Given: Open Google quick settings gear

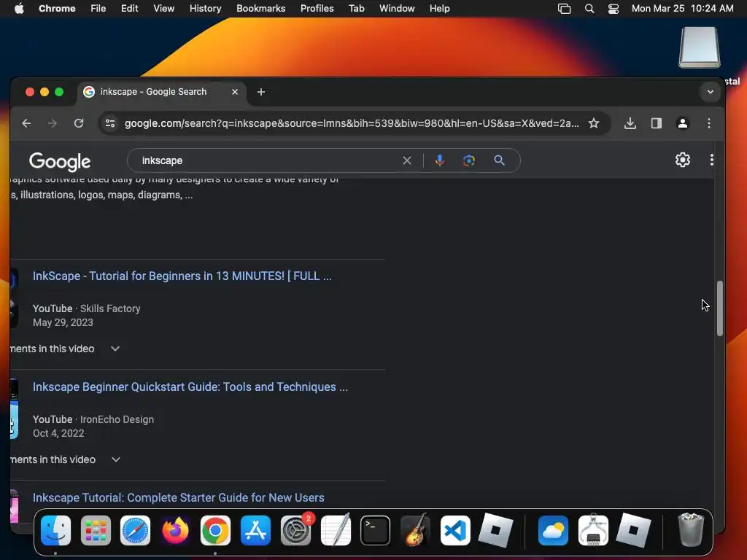Looking at the screenshot, I should (x=683, y=160).
